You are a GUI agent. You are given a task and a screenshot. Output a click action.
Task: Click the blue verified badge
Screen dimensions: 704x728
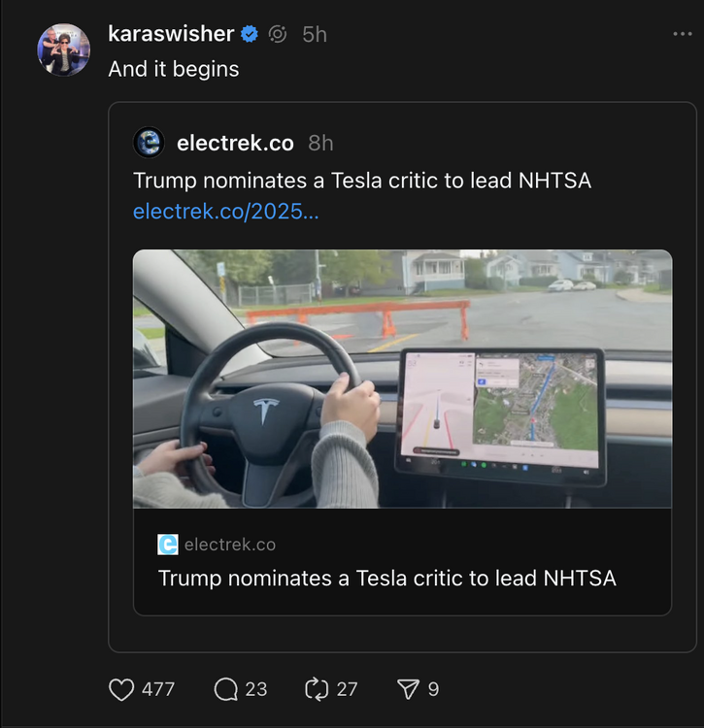click(x=250, y=34)
